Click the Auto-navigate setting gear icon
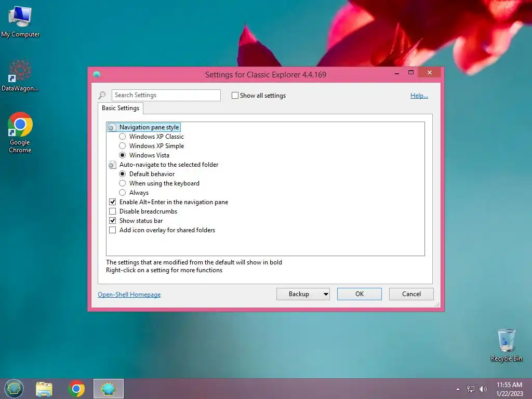 112,165
